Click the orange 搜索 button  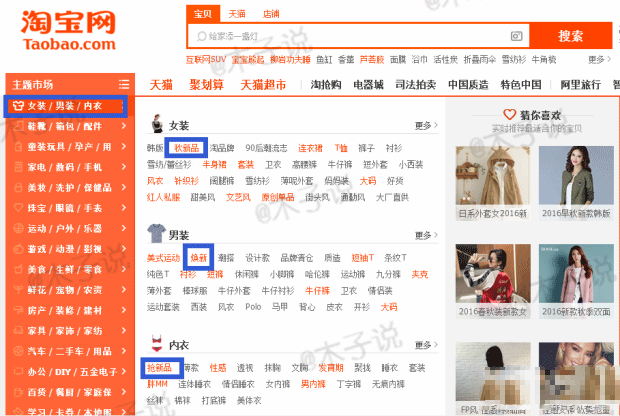tap(571, 36)
